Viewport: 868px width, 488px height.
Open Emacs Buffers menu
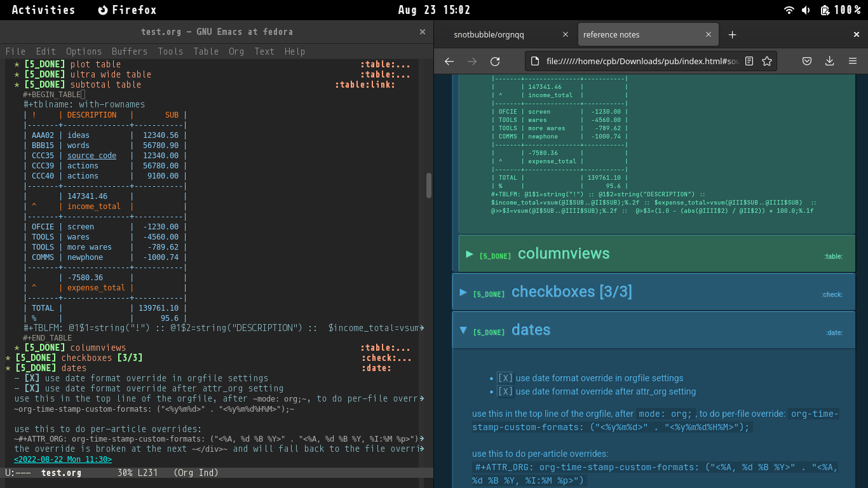[130, 51]
